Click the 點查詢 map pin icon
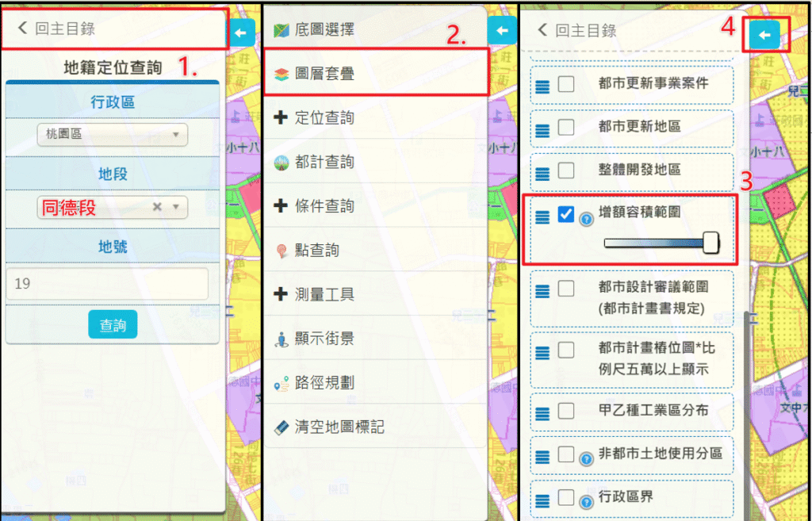812x521 pixels. tap(281, 251)
